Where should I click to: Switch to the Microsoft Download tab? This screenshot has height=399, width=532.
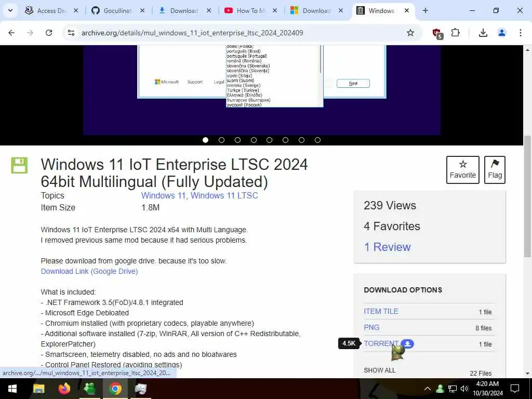point(317,11)
